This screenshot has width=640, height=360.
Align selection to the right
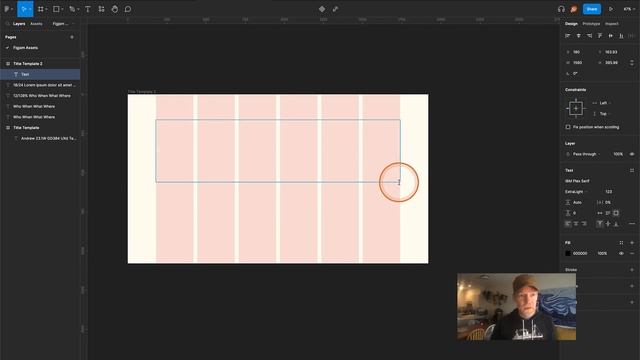click(589, 36)
